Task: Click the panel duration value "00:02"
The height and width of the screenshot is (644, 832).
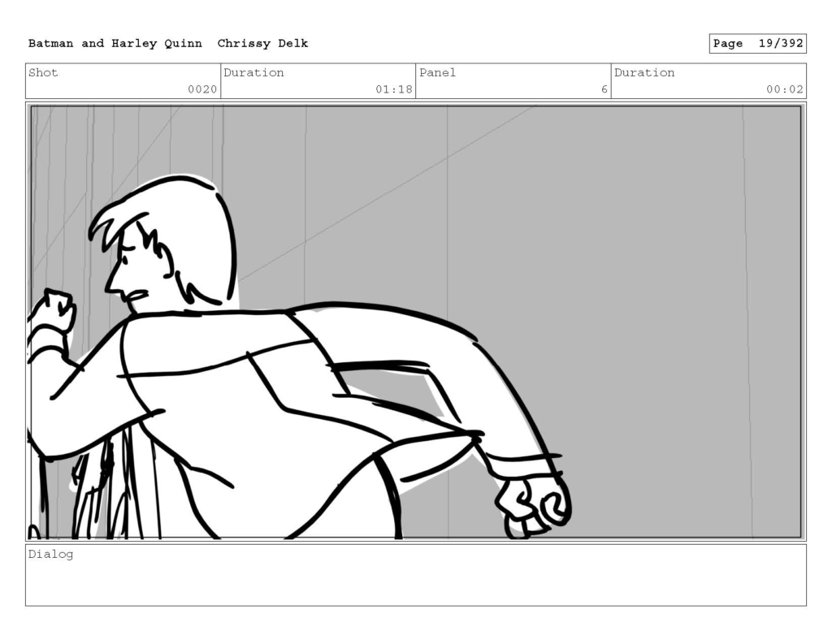Action: click(784, 89)
